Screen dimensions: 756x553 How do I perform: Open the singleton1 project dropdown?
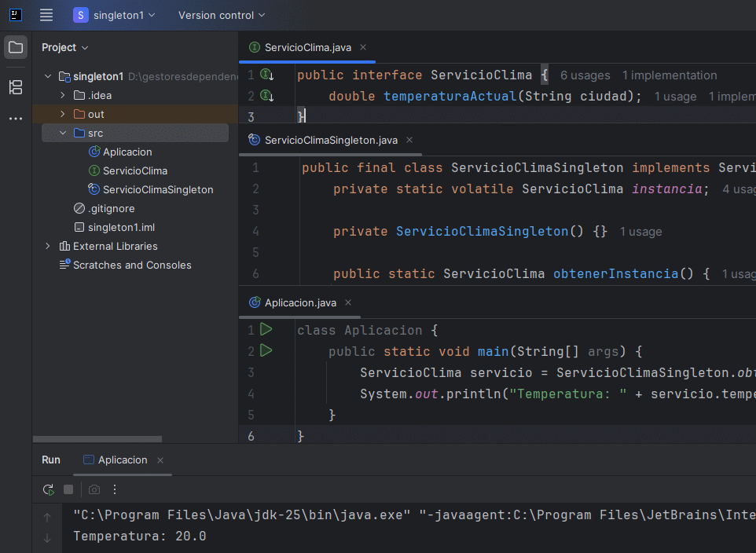point(115,15)
